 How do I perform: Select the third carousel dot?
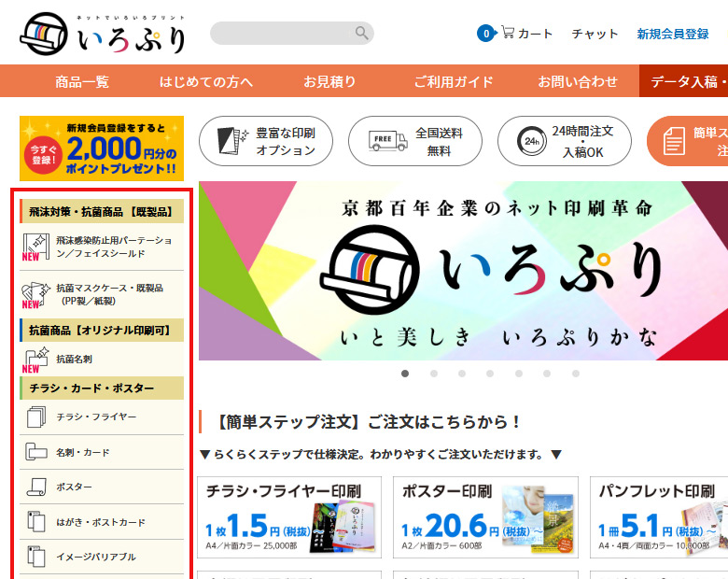click(x=462, y=374)
